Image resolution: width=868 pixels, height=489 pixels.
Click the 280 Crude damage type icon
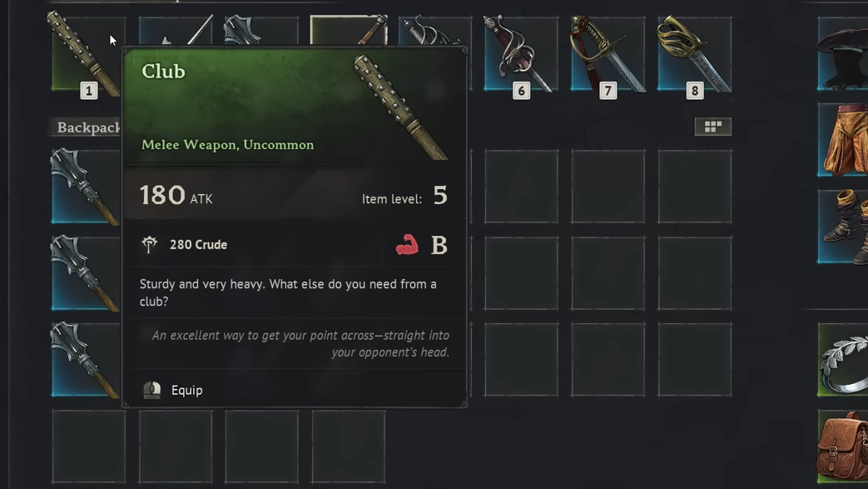click(150, 245)
